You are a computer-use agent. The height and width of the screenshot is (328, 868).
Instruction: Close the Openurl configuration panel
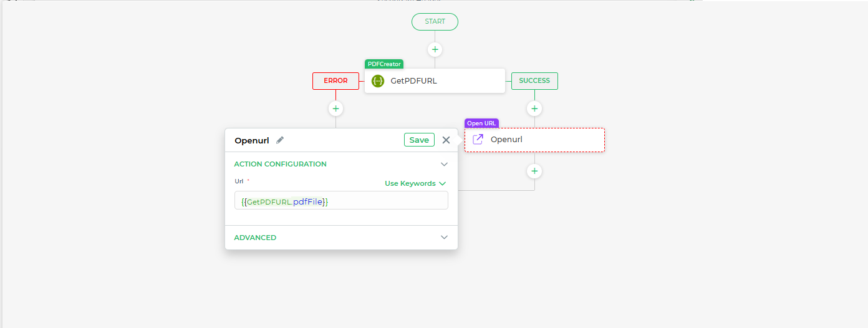click(446, 140)
